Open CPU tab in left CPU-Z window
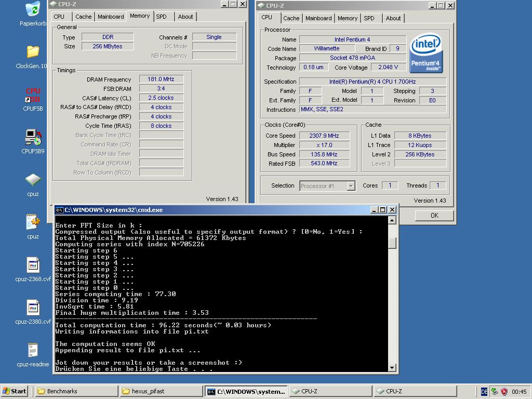The image size is (532, 399). click(x=59, y=17)
